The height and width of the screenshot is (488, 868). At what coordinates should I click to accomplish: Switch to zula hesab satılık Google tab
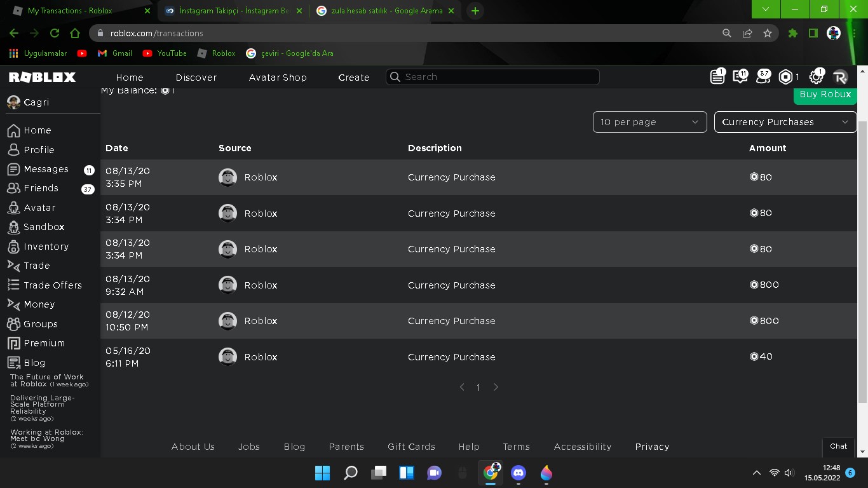(386, 11)
